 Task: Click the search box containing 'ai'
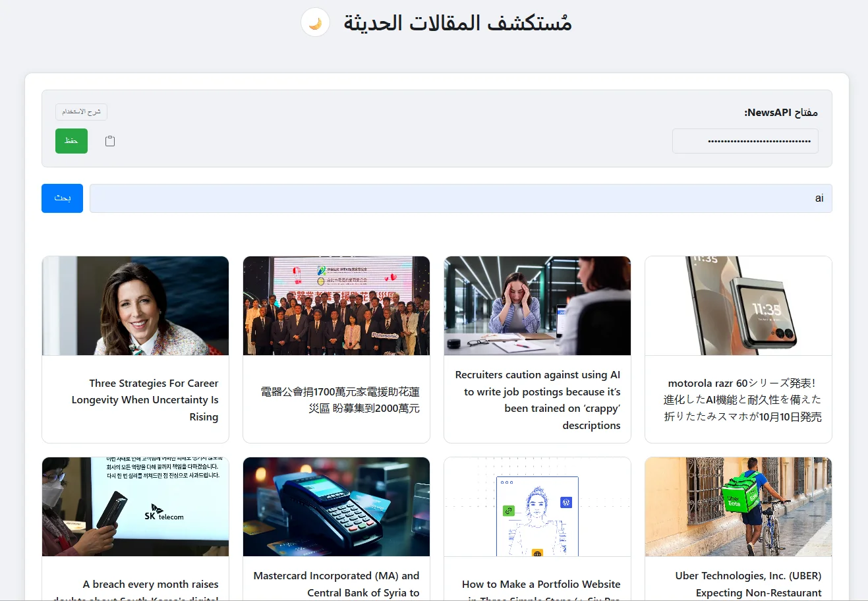(x=460, y=198)
